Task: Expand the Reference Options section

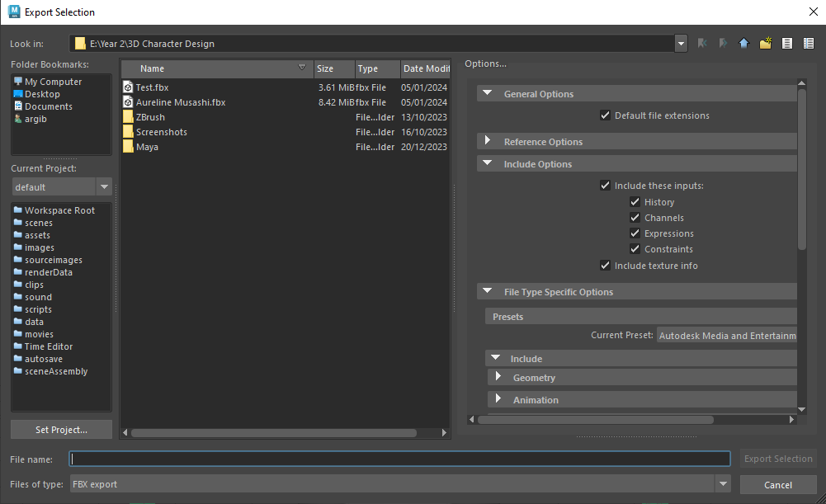Action: [x=488, y=142]
